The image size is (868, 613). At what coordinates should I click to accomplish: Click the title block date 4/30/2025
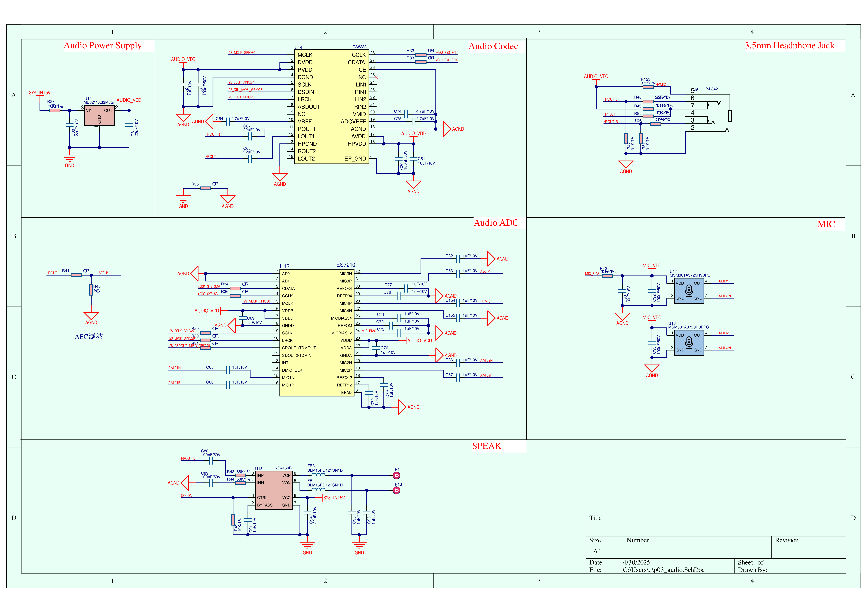(x=636, y=562)
